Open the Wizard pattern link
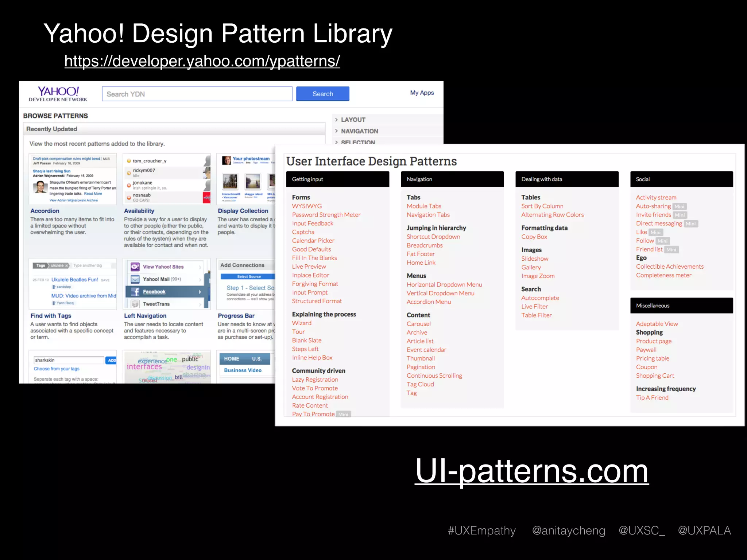 click(302, 323)
